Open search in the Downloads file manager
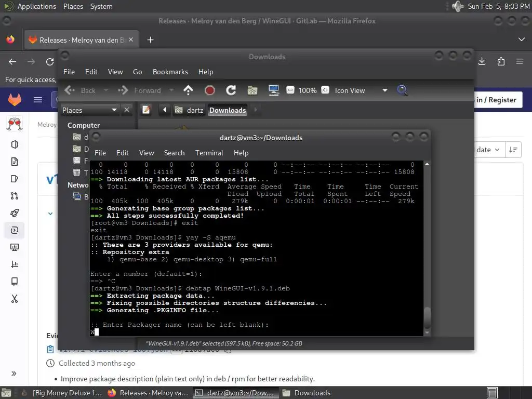Image resolution: width=532 pixels, height=399 pixels. [402, 90]
